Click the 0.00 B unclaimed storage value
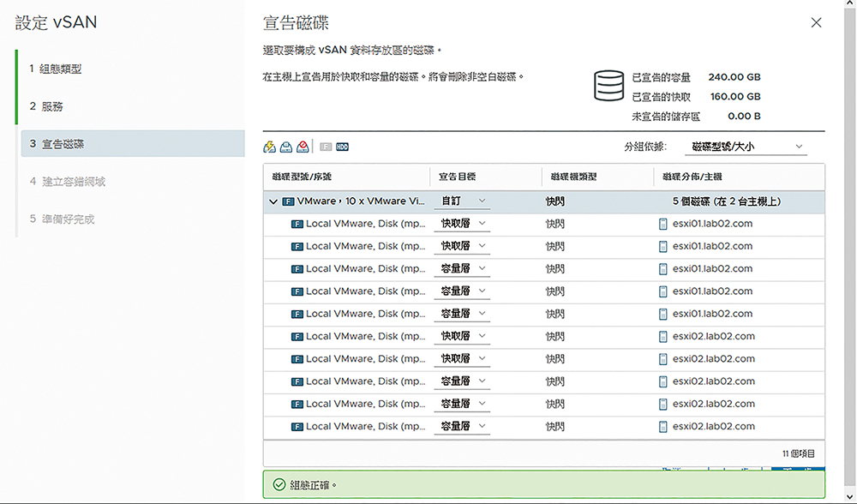The height and width of the screenshot is (504, 857). [744, 116]
